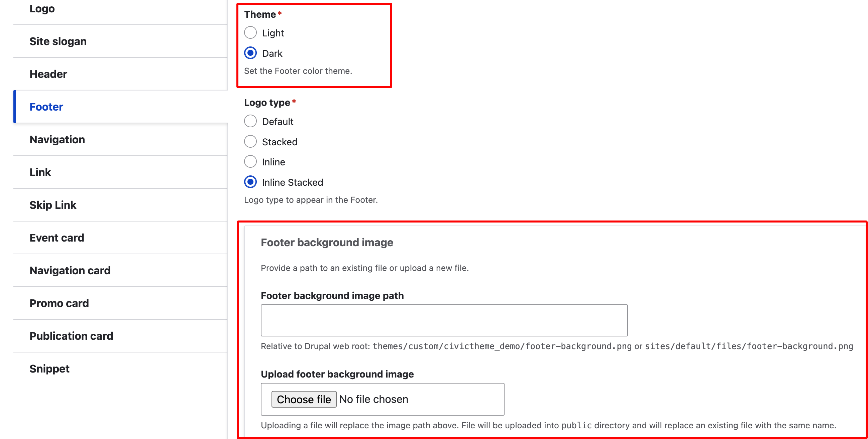
Task: Select the Dark theme radio button
Action: (250, 53)
